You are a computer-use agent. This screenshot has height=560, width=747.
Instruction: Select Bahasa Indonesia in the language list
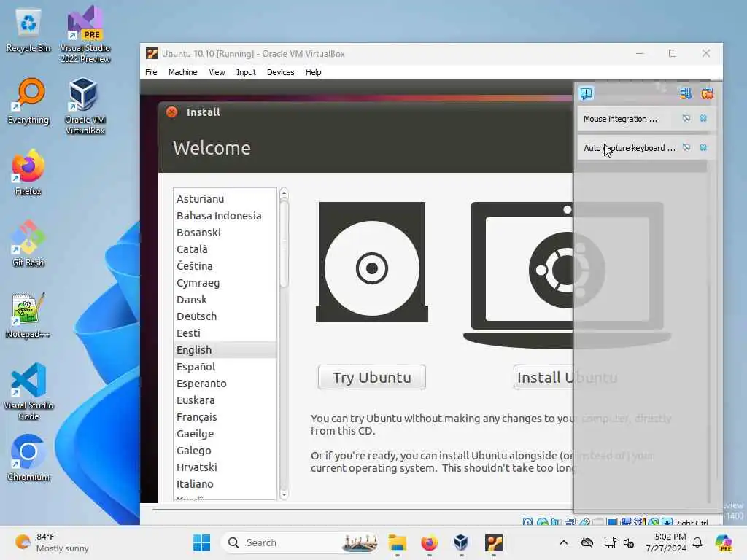[x=225, y=215]
